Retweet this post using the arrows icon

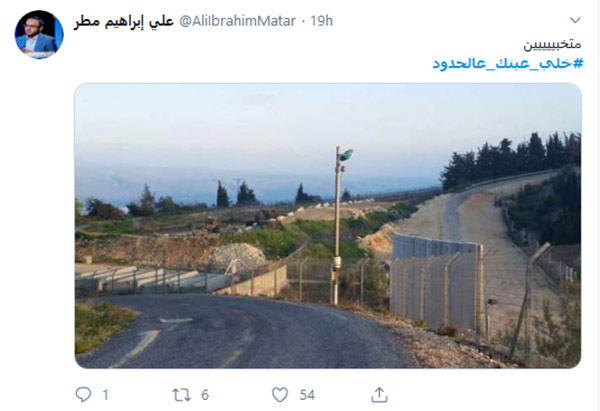pos(181,395)
